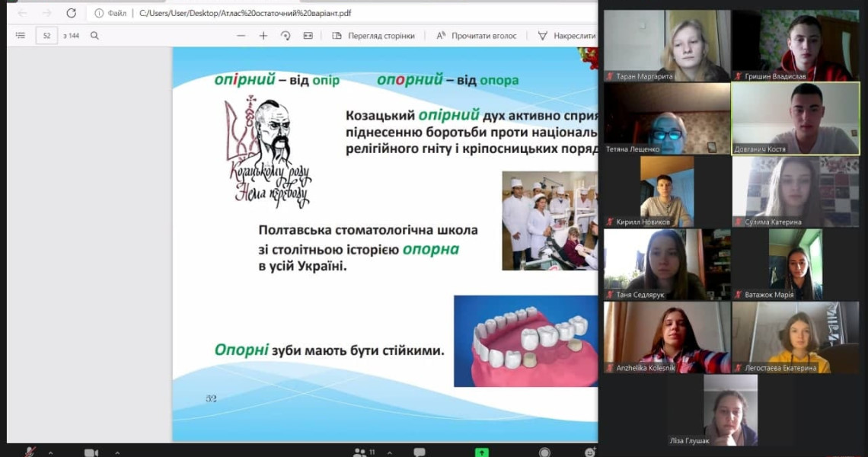The height and width of the screenshot is (457, 868).
Task: Click the Cossack illustration on the slide
Action: point(269,152)
